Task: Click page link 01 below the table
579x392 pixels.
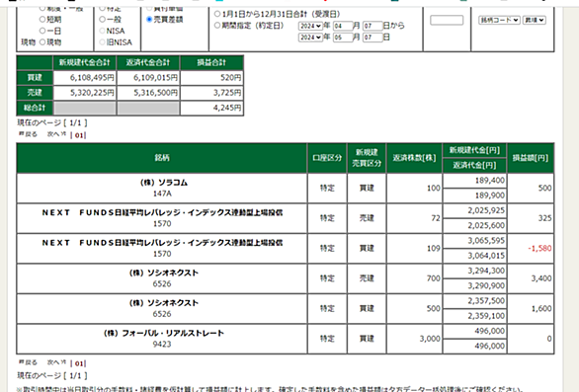Action: [79, 363]
